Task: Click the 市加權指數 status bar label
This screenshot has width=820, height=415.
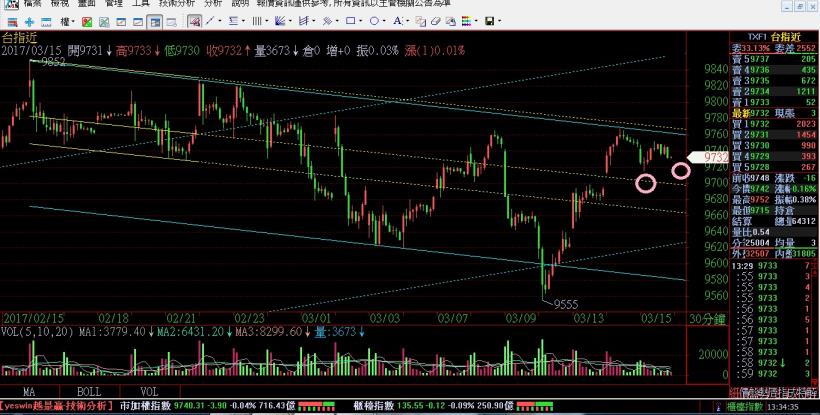Action: [x=142, y=407]
